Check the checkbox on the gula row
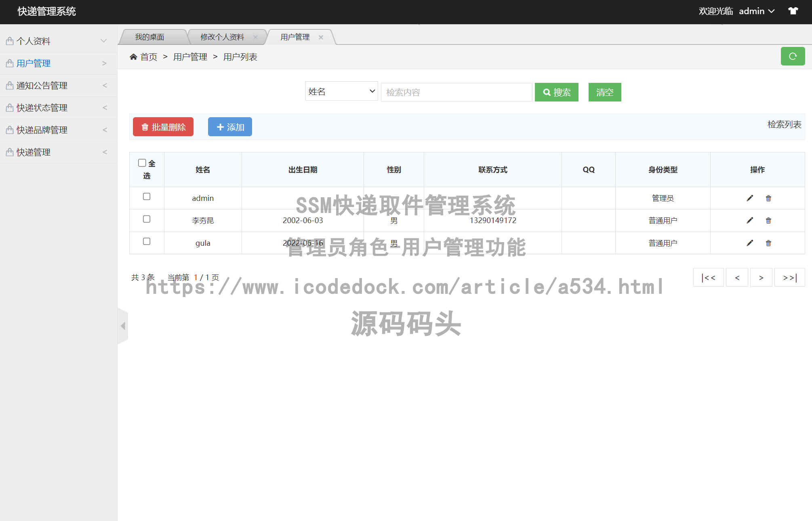Image resolution: width=812 pixels, height=521 pixels. click(147, 242)
